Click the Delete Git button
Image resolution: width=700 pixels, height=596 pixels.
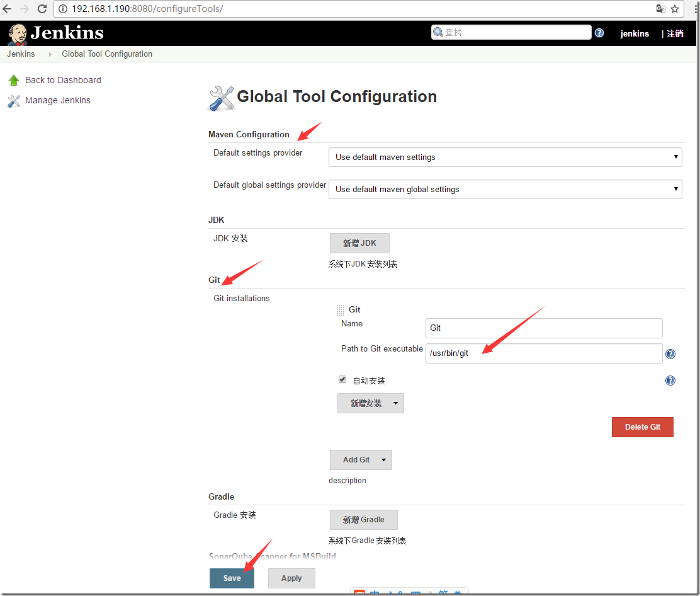(x=643, y=427)
